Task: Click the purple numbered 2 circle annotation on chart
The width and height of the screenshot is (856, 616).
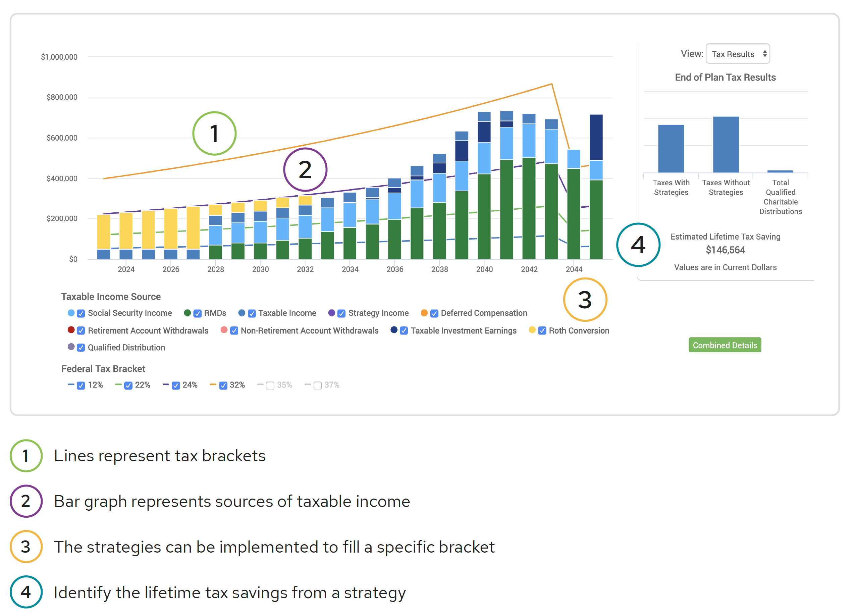Action: click(x=305, y=169)
